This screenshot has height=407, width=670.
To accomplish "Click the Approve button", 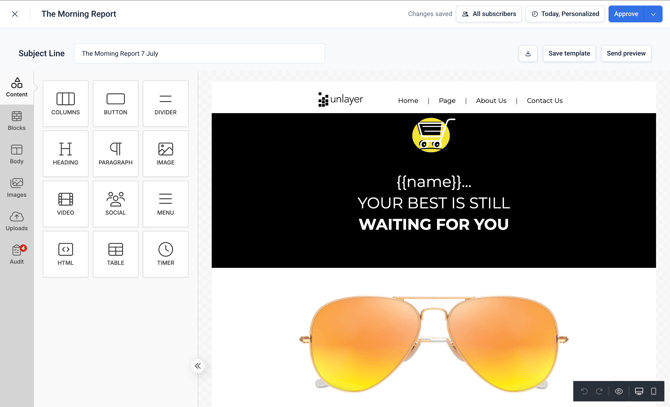I will (626, 14).
